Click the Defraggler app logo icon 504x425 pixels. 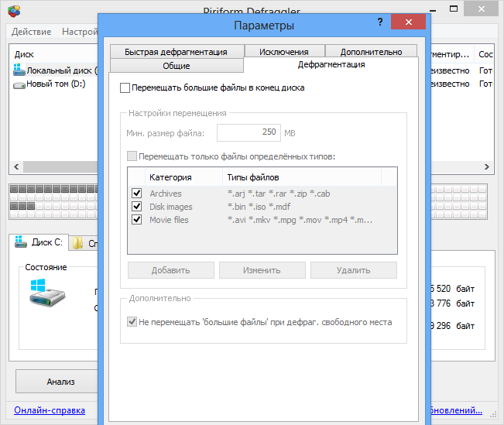click(x=14, y=12)
